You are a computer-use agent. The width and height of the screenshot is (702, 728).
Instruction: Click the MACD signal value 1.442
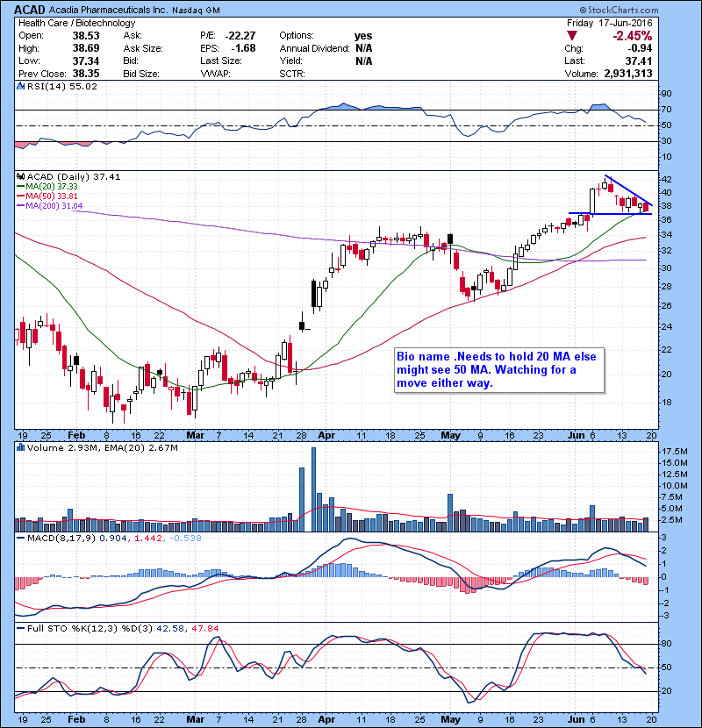(x=148, y=539)
